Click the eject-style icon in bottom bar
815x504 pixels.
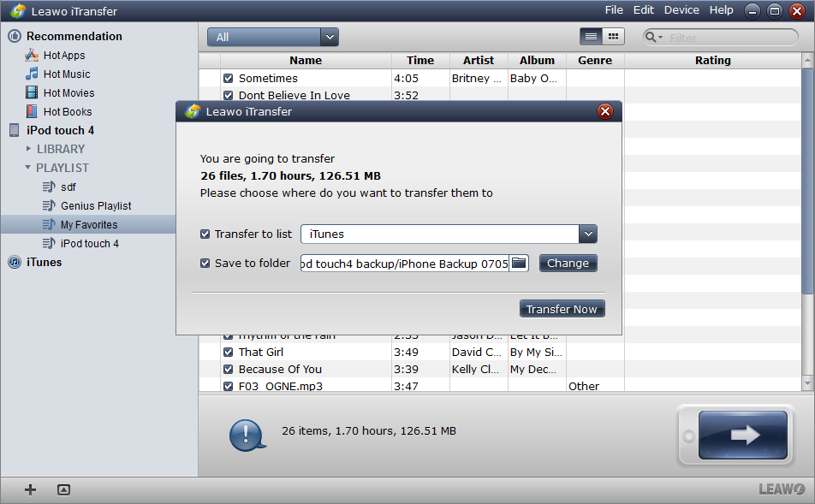[63, 489]
